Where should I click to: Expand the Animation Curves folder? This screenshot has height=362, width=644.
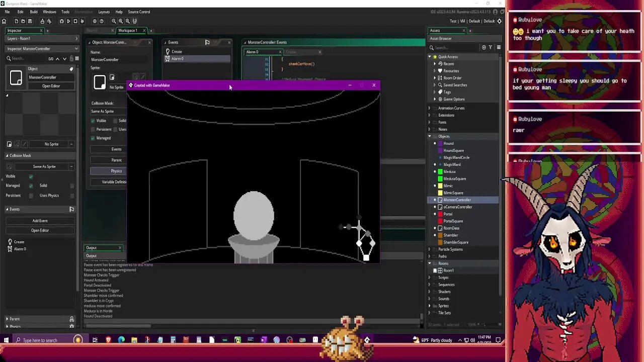(x=430, y=108)
